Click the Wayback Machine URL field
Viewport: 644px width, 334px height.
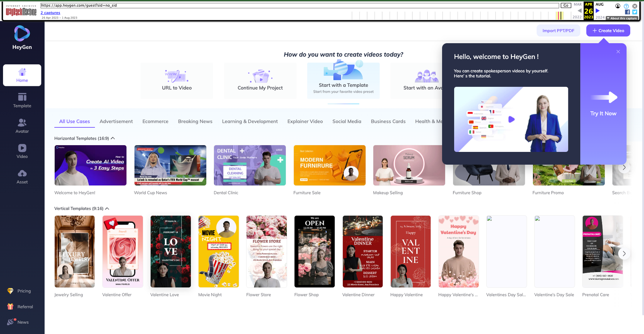pos(299,6)
